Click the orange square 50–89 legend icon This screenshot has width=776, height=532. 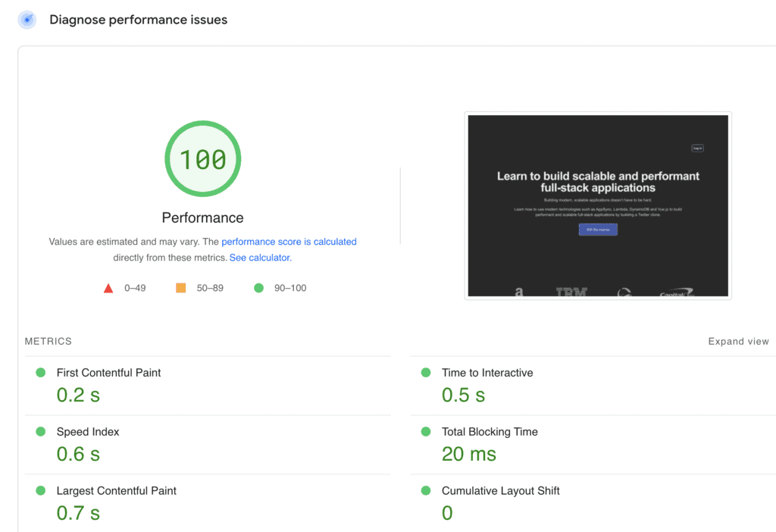click(x=180, y=288)
